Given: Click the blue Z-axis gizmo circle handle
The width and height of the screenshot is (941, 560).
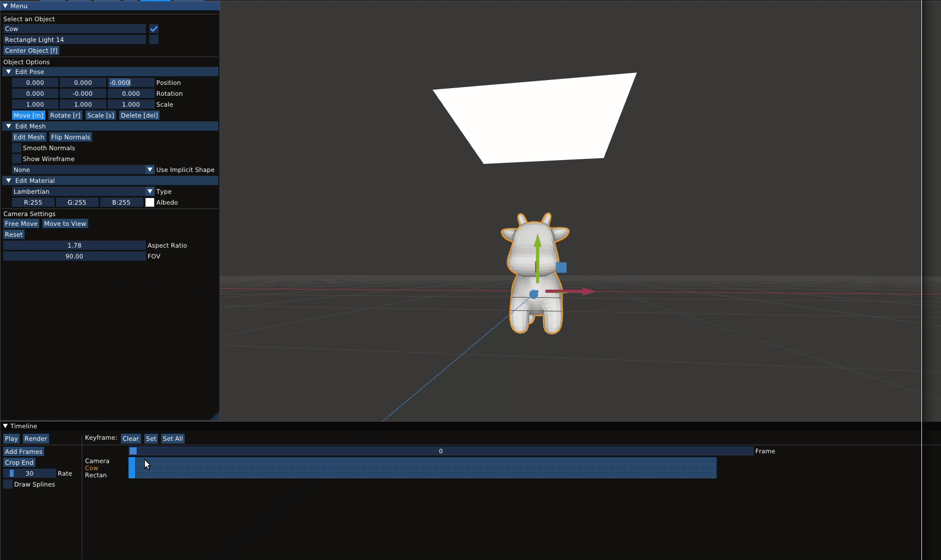Looking at the screenshot, I should click(534, 294).
